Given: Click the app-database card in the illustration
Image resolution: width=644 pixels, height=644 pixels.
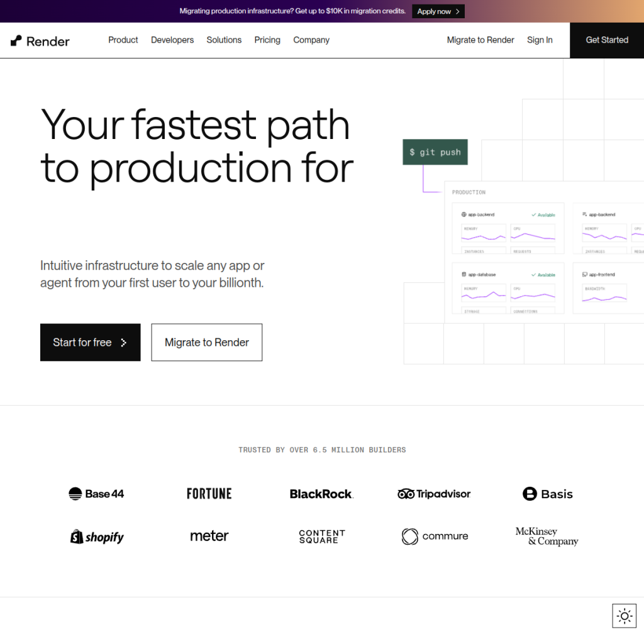Looking at the screenshot, I should [508, 288].
